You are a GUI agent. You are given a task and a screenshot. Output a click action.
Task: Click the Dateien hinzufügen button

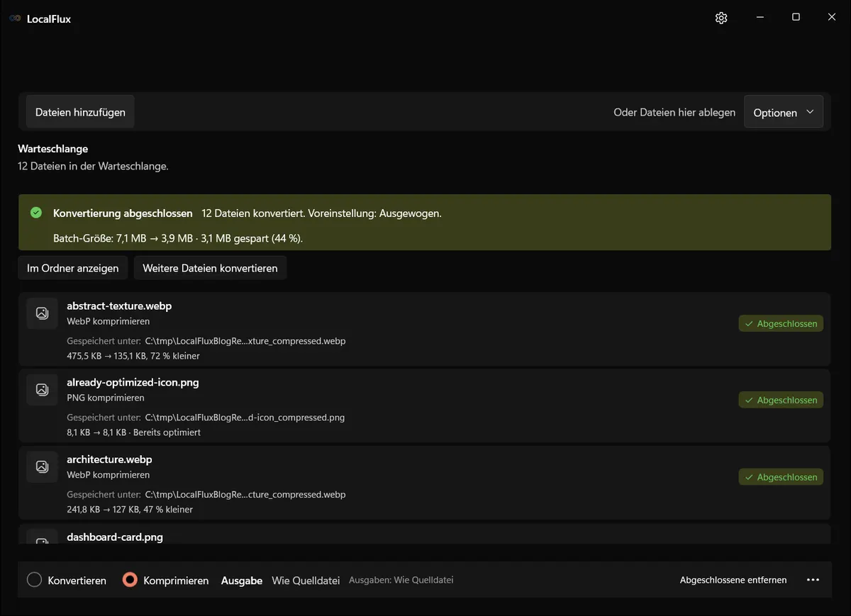[x=80, y=112]
